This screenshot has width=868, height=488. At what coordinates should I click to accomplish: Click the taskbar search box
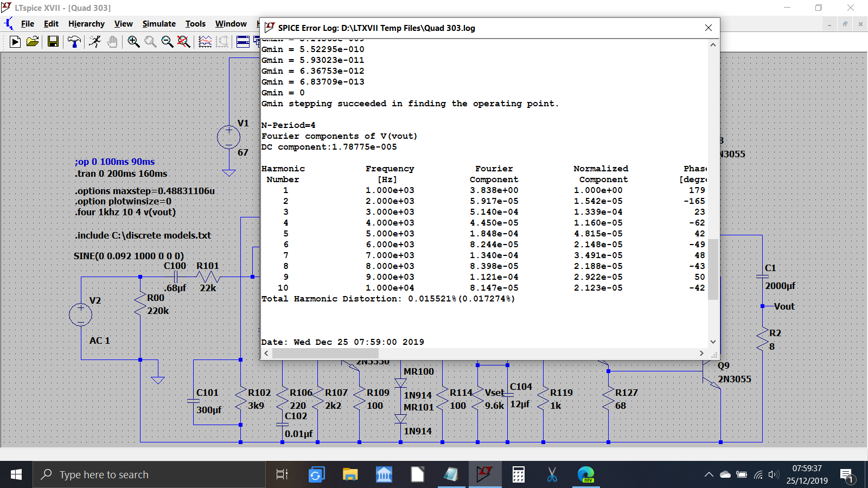(149, 475)
